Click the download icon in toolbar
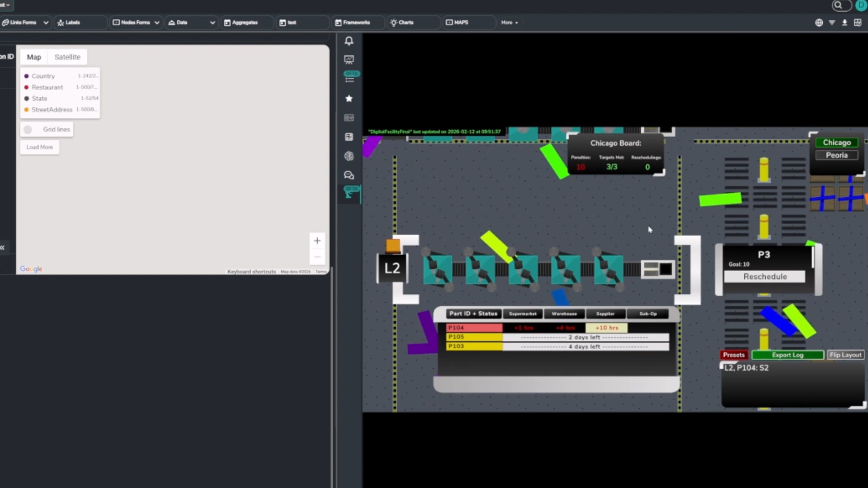868x488 pixels. [x=845, y=22]
